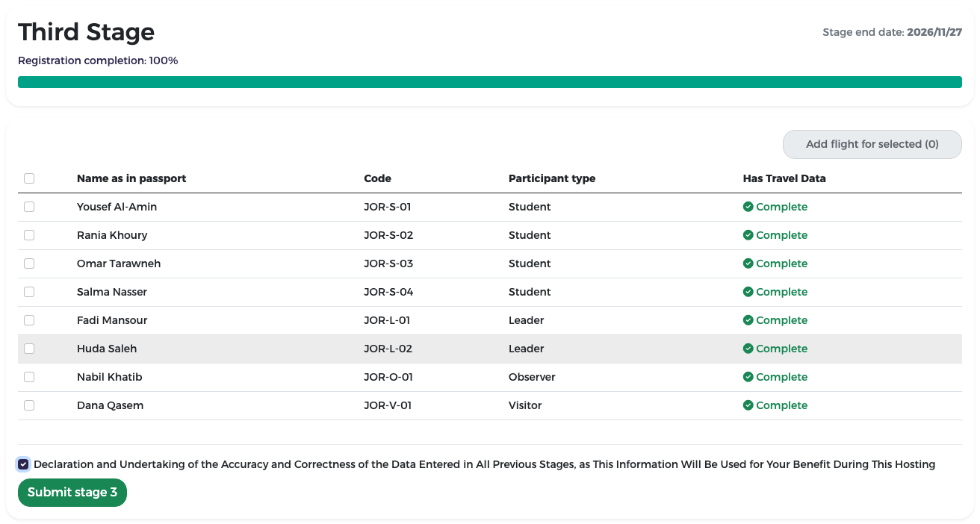Toggle the select-all checkbox in table header
The image size is (980, 524).
[x=29, y=178]
